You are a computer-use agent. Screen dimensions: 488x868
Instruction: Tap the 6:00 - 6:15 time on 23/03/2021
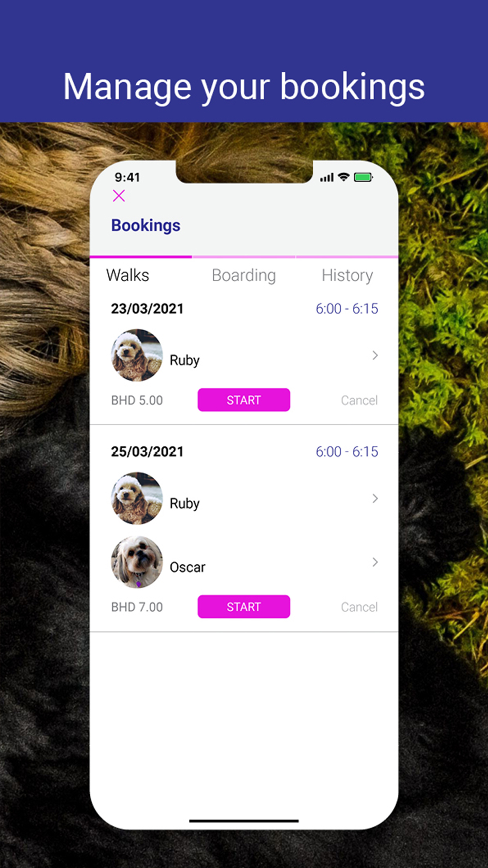click(347, 309)
